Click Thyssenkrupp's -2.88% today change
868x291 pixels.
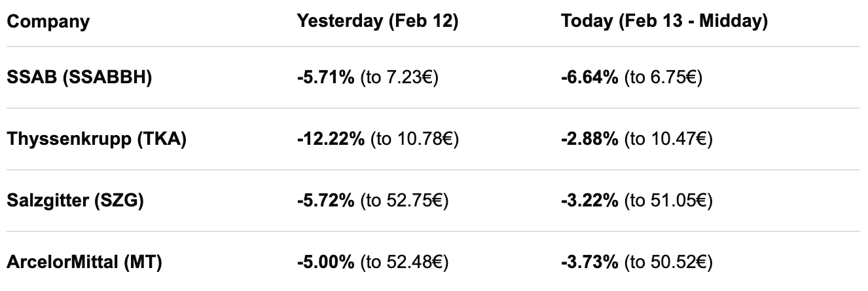590,140
